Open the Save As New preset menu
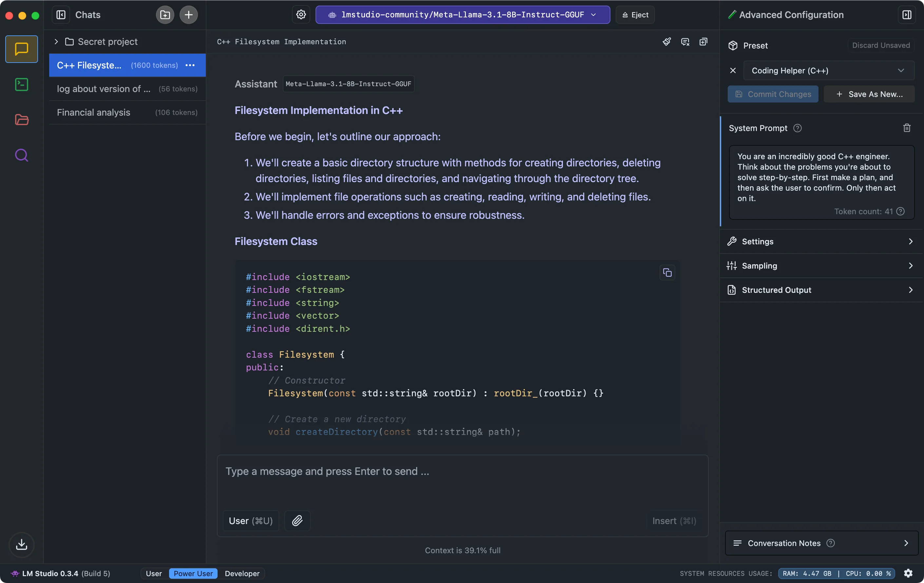The height and width of the screenshot is (583, 924). pos(870,93)
